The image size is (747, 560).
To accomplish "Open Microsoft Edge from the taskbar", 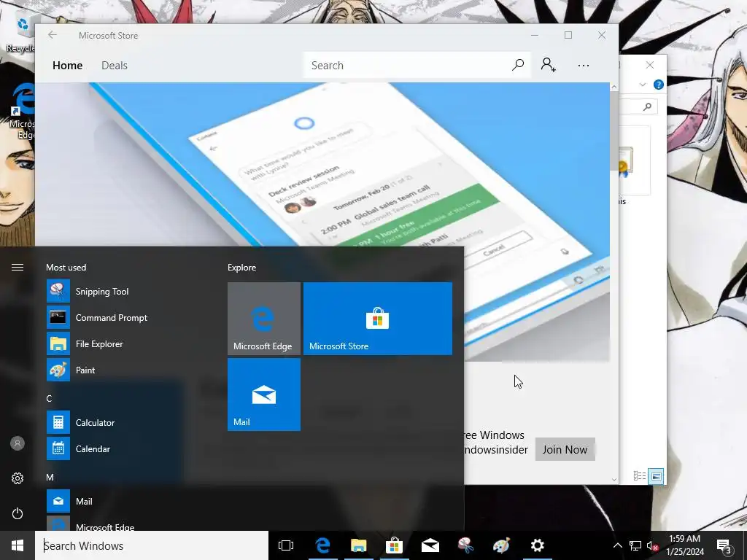I will 322,545.
